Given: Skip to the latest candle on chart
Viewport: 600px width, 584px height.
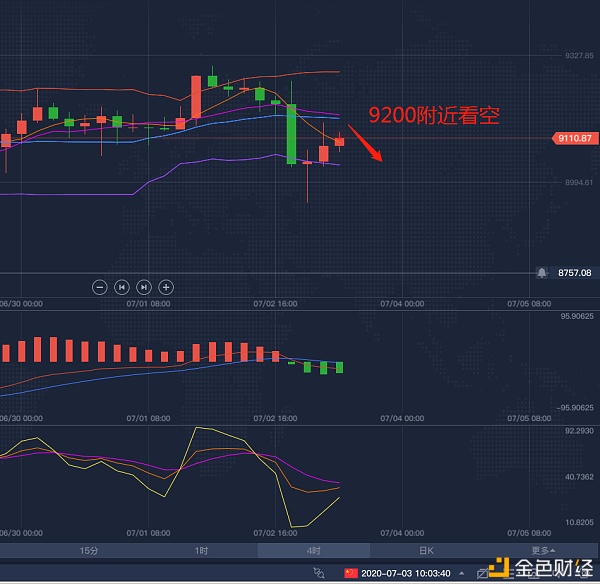Looking at the screenshot, I should (x=144, y=286).
